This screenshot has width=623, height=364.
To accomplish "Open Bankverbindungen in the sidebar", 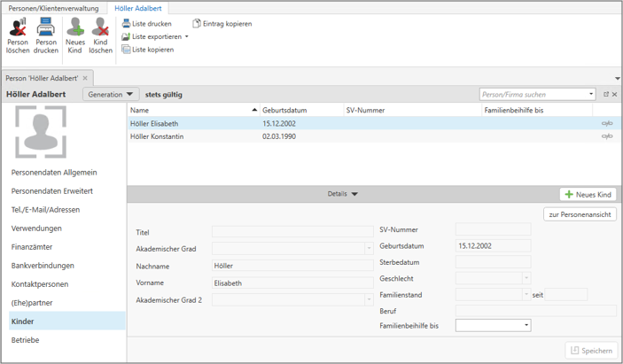I will 43,266.
